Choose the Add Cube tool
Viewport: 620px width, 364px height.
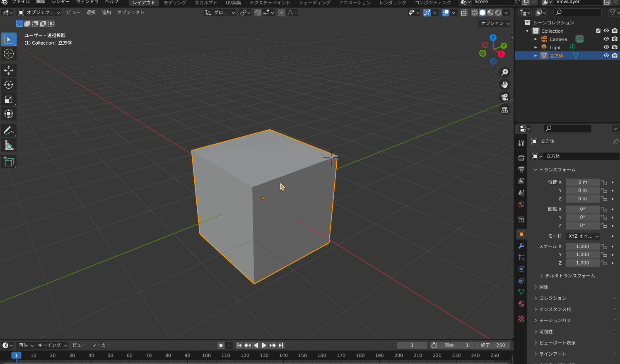click(9, 162)
